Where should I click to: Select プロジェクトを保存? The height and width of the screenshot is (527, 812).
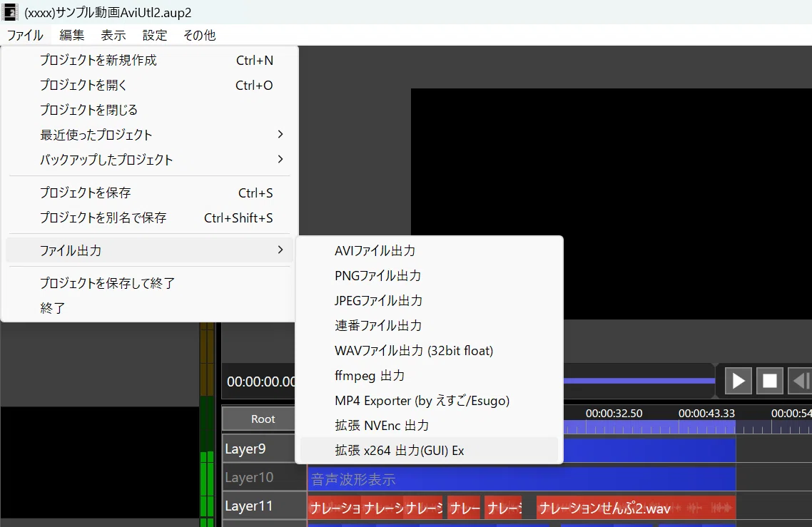(x=150, y=193)
